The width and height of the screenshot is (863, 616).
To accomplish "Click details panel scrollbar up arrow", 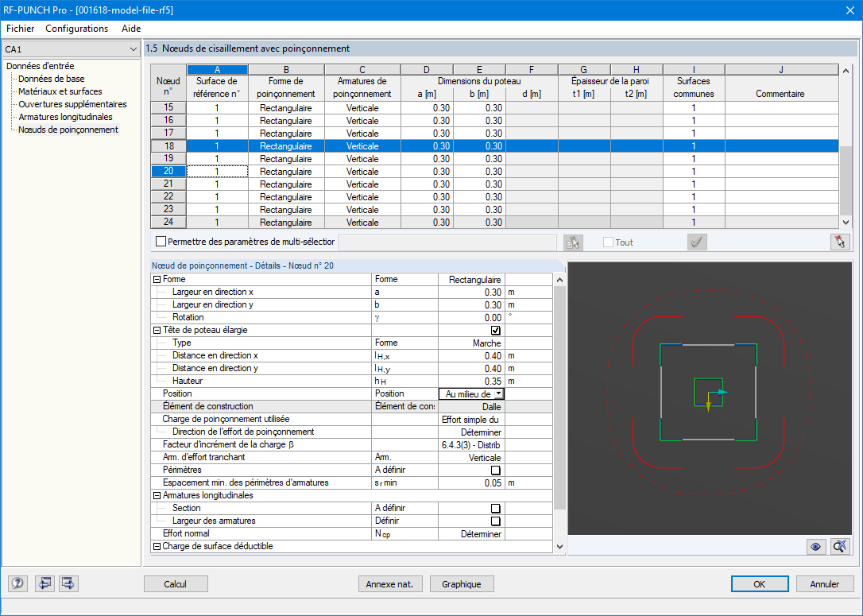I will 559,280.
